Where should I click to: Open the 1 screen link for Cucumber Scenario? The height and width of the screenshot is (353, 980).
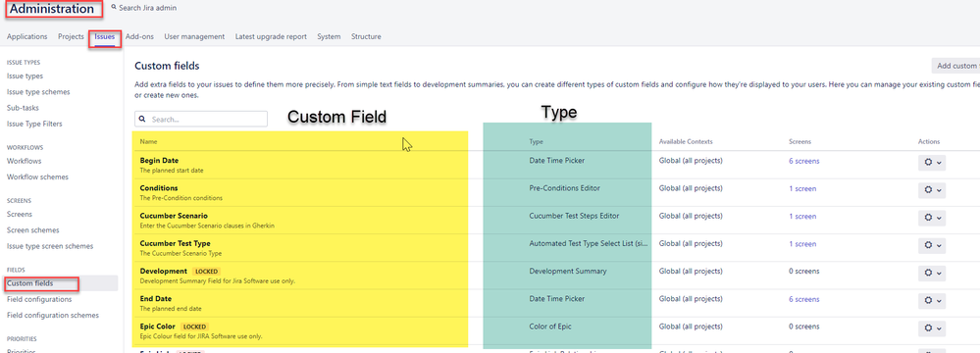pos(802,216)
